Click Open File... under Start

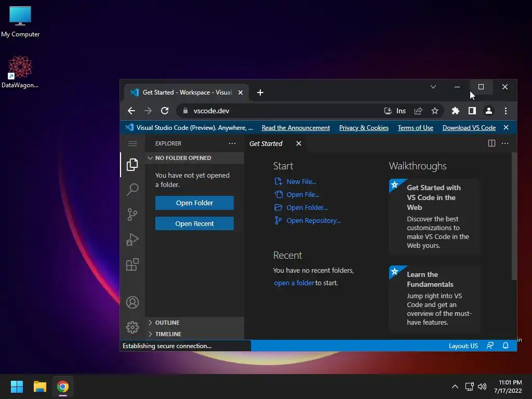point(297,195)
